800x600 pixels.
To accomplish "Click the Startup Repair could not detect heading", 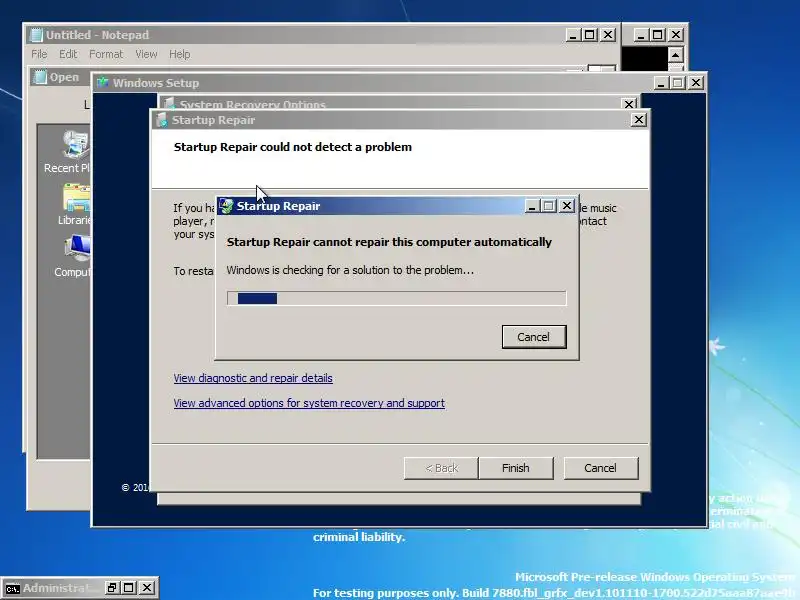I will pos(293,147).
